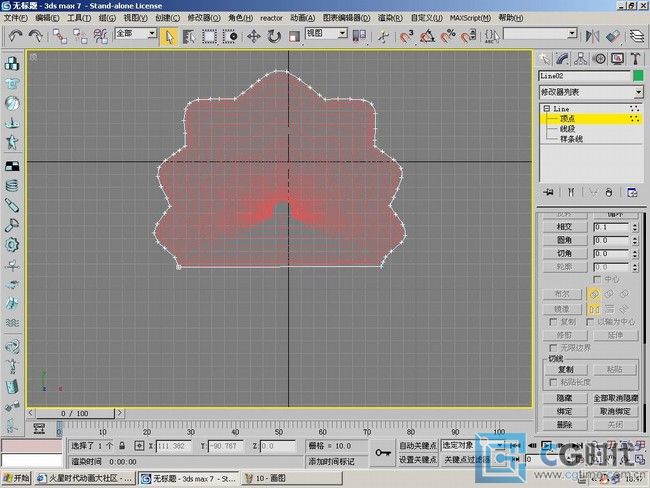Open Select by Name tool
650x488 pixels.
tap(189, 36)
